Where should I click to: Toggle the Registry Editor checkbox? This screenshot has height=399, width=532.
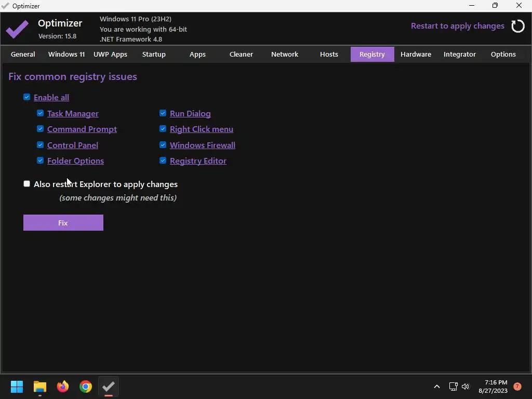(x=163, y=161)
